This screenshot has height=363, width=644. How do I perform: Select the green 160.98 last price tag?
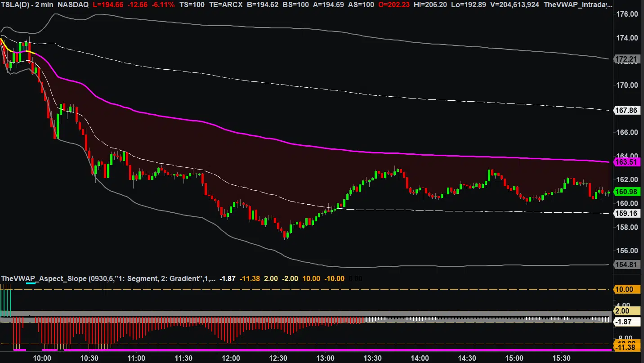click(627, 192)
